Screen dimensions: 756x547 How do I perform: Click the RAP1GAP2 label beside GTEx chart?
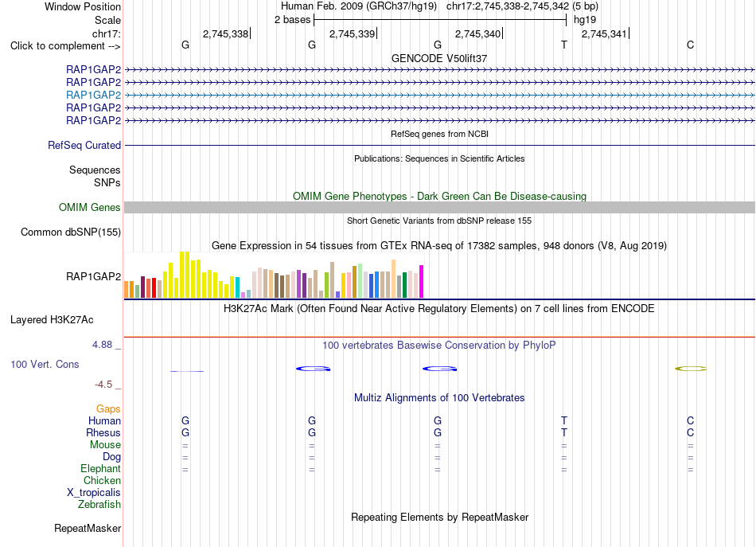pos(94,276)
